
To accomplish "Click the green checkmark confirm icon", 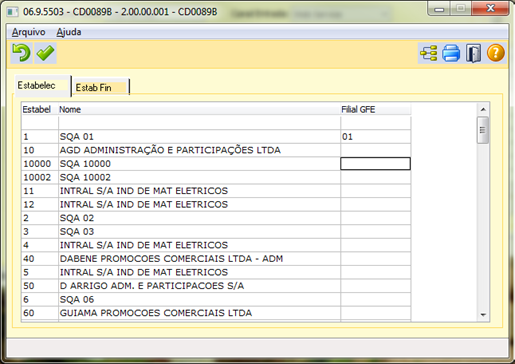I will [x=46, y=53].
